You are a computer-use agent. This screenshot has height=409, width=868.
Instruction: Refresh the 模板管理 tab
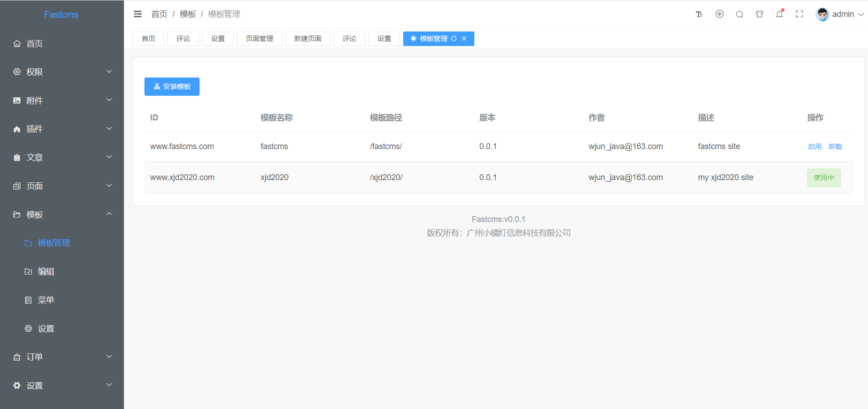point(454,39)
